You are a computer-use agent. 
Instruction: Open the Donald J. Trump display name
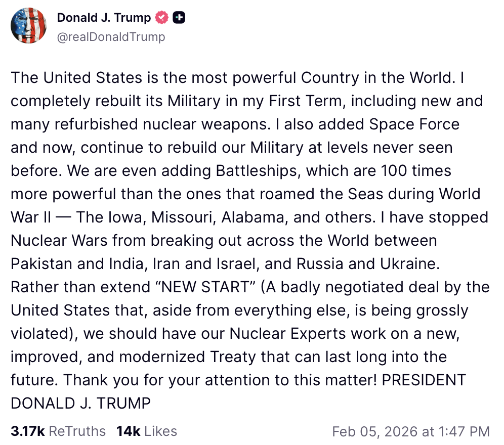[x=104, y=18]
